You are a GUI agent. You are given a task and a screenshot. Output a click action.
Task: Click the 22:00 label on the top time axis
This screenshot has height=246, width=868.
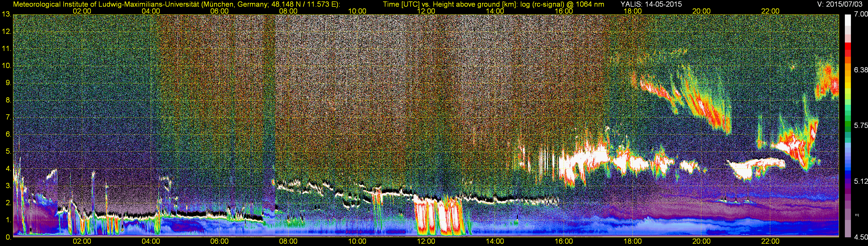(770, 11)
